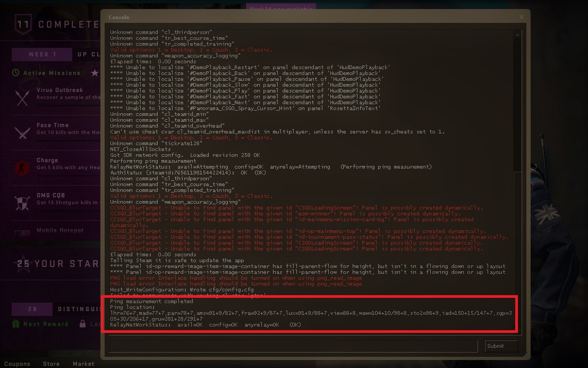Open the Store tab
588x368 pixels.
coord(51,364)
